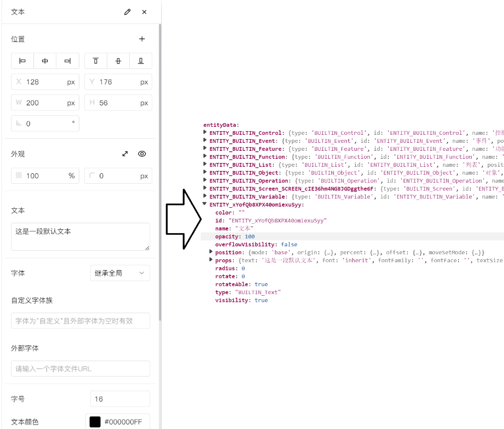Screen dimensions: 504x429
Task: Align element to horizontal center
Action: pyautogui.click(x=45, y=61)
